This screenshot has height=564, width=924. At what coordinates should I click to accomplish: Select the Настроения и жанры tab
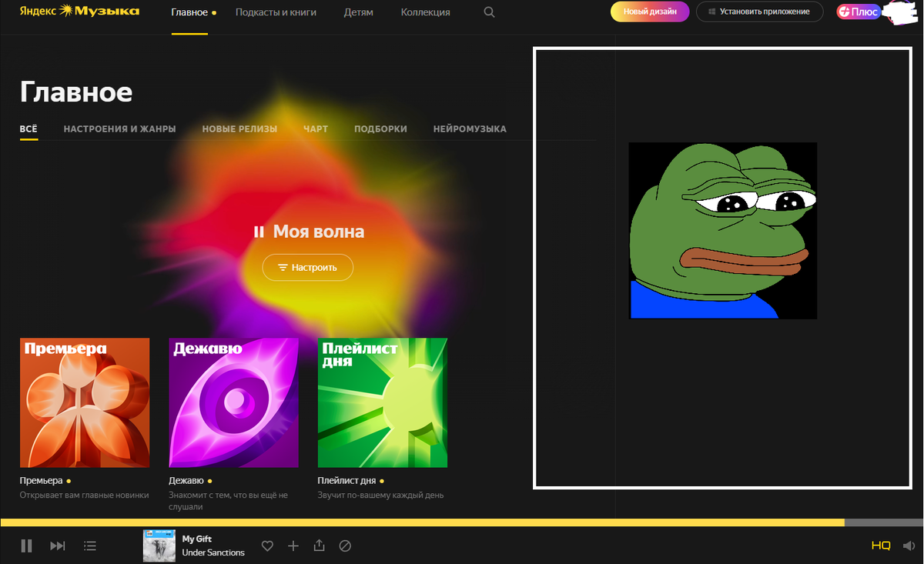119,128
